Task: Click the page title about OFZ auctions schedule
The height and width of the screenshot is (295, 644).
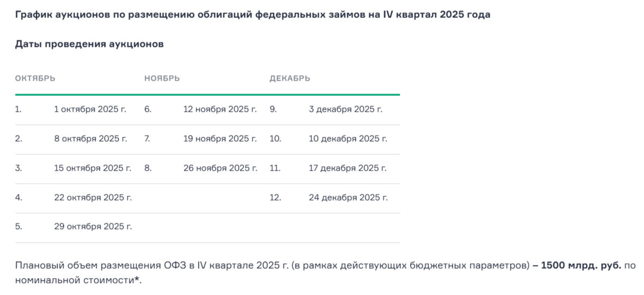Action: click(253, 15)
